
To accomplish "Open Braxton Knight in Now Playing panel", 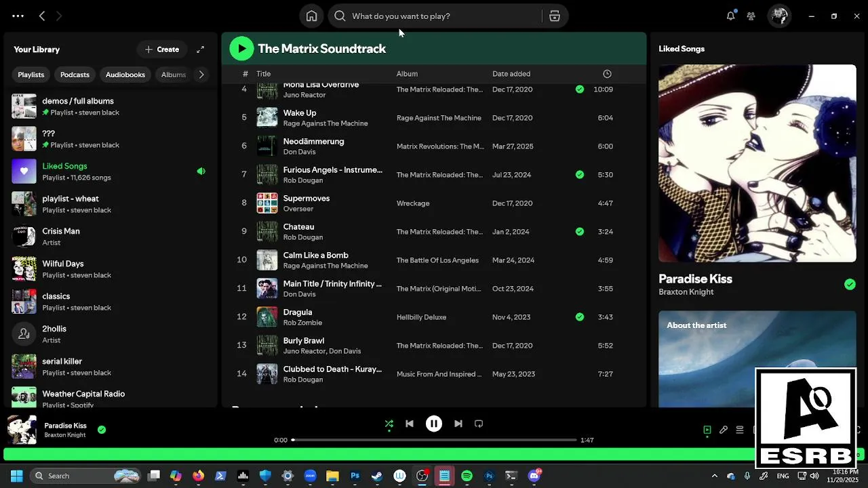I will pyautogui.click(x=686, y=292).
